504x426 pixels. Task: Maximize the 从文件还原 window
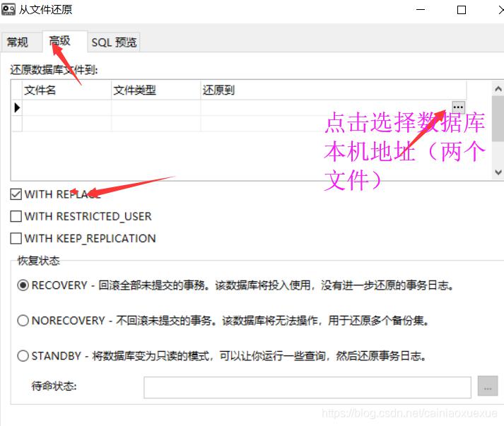coord(462,10)
